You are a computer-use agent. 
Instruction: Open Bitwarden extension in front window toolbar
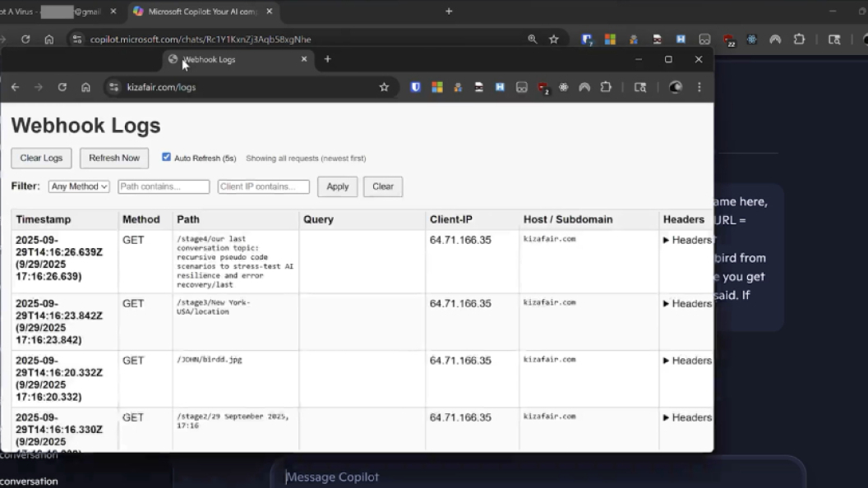click(x=416, y=87)
